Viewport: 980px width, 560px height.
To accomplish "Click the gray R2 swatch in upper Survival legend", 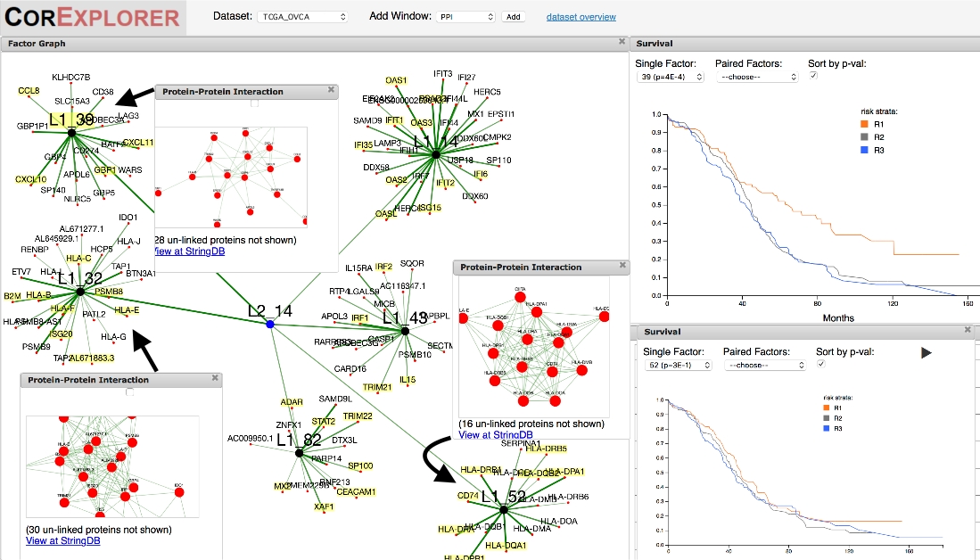I will coord(864,136).
